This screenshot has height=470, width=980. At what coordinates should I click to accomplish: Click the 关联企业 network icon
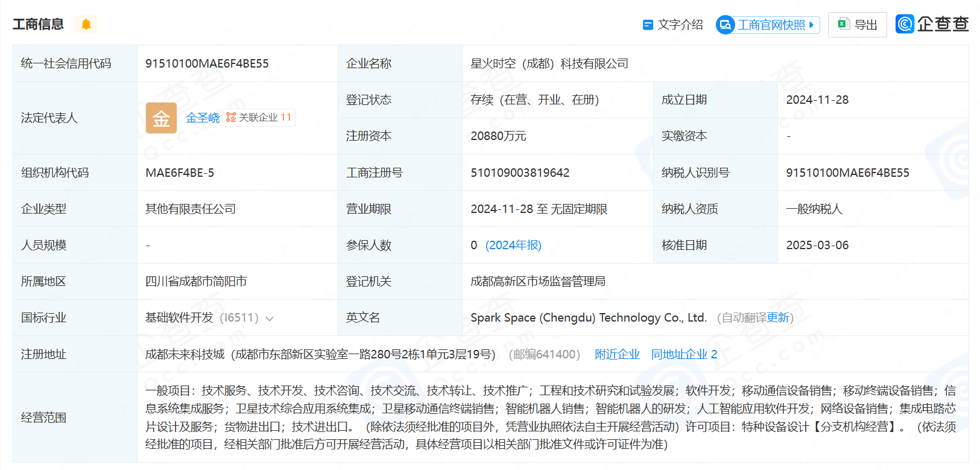coord(231,118)
